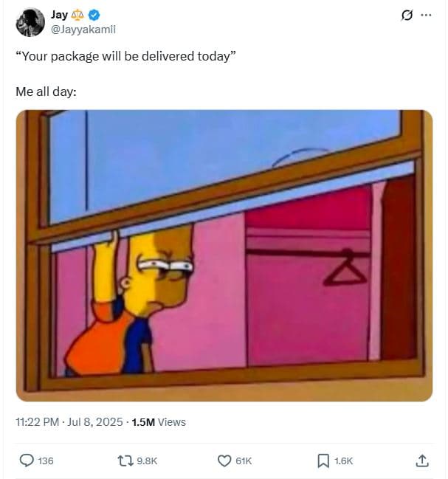
Task: Click the 61K likes count
Action: pos(244,461)
